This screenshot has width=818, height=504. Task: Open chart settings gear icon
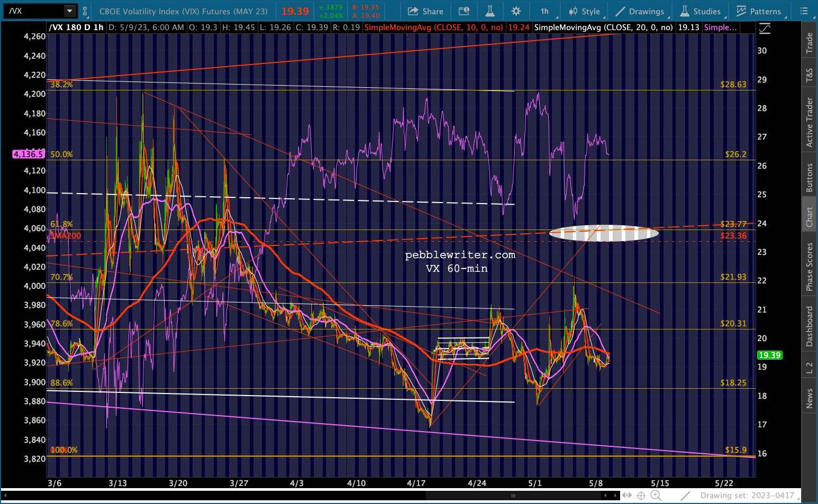[516, 11]
